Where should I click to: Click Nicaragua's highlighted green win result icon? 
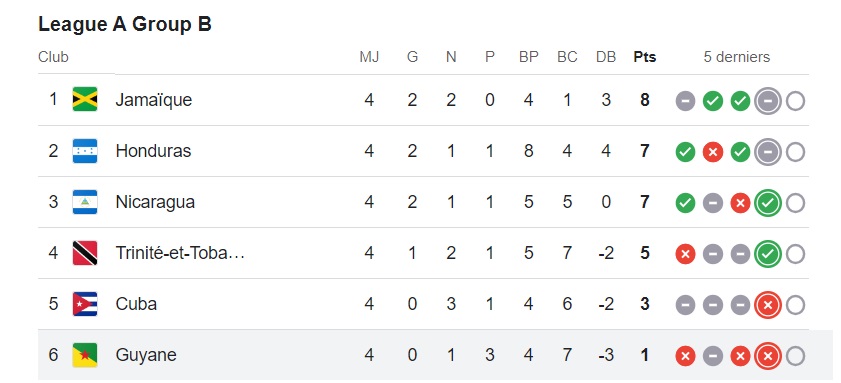[768, 203]
